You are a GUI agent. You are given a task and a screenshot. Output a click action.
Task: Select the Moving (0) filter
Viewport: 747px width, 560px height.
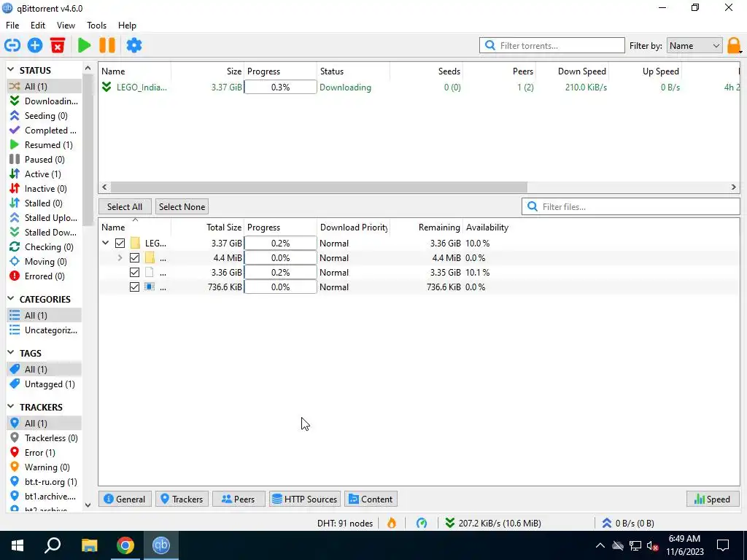(x=44, y=262)
